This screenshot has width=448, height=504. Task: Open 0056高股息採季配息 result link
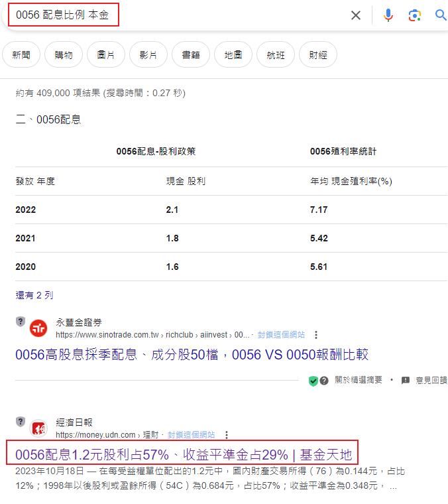pyautogui.click(x=192, y=355)
